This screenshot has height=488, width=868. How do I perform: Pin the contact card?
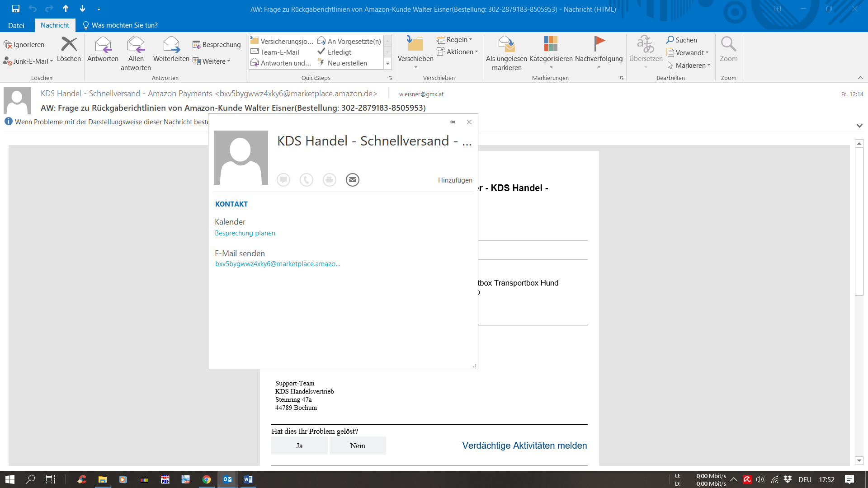452,122
